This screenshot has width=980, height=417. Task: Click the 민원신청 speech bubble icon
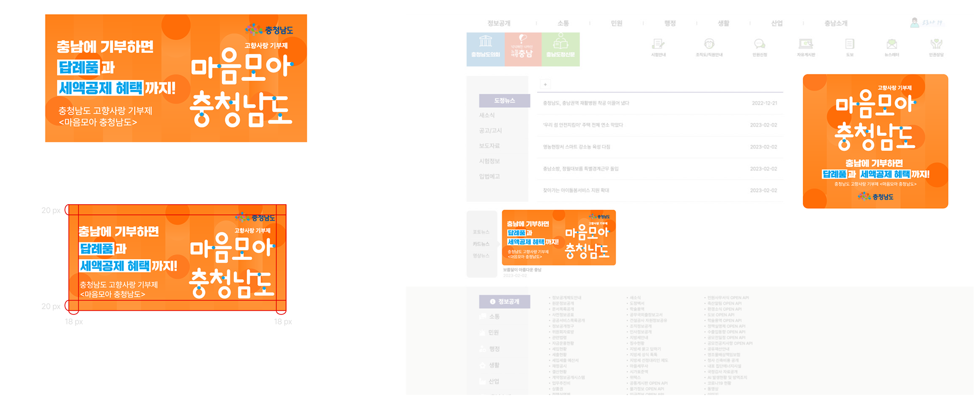click(759, 44)
